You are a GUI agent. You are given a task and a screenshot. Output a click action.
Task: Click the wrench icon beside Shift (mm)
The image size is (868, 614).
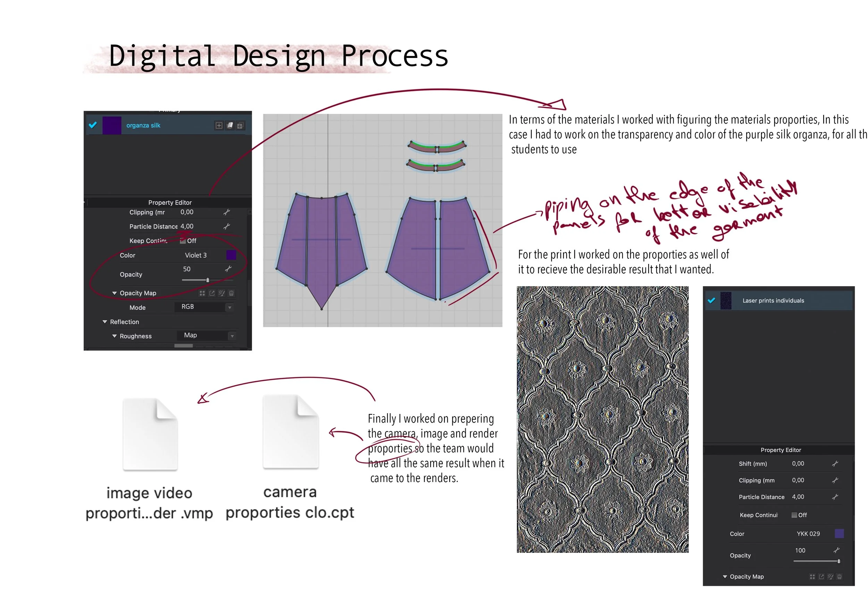click(835, 464)
